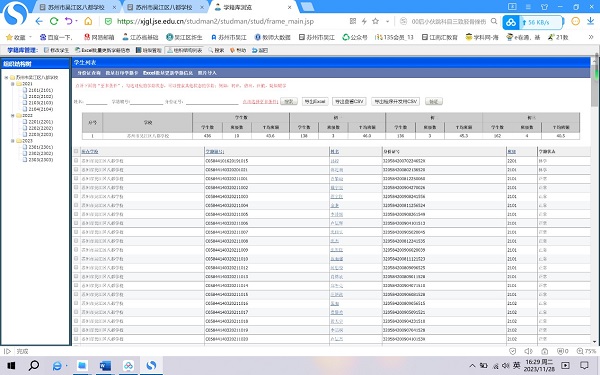Image resolution: width=600 pixels, height=375 pixels.
Task: Tick the select-all checkbox in table header
Action: coord(76,151)
